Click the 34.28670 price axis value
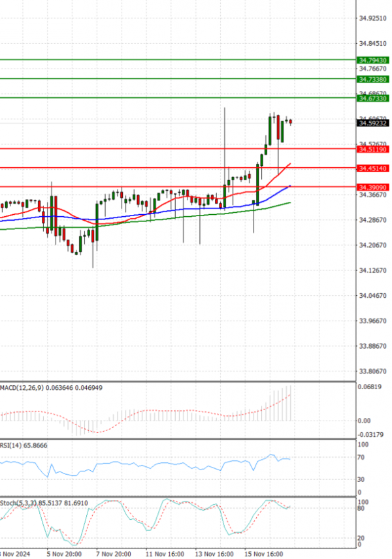 click(x=372, y=220)
